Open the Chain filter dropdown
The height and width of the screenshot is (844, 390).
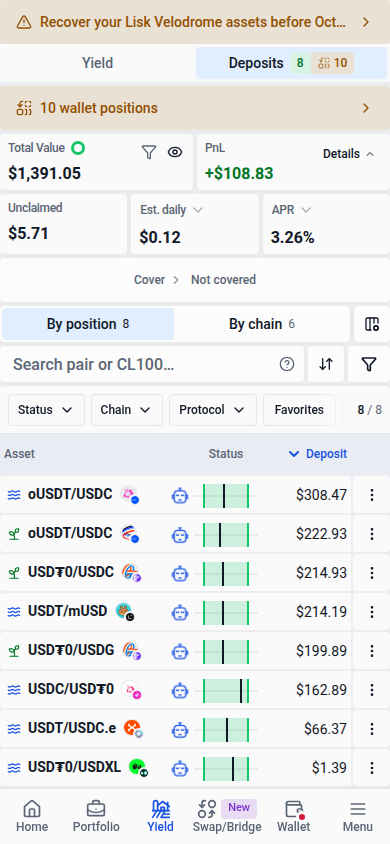point(126,410)
